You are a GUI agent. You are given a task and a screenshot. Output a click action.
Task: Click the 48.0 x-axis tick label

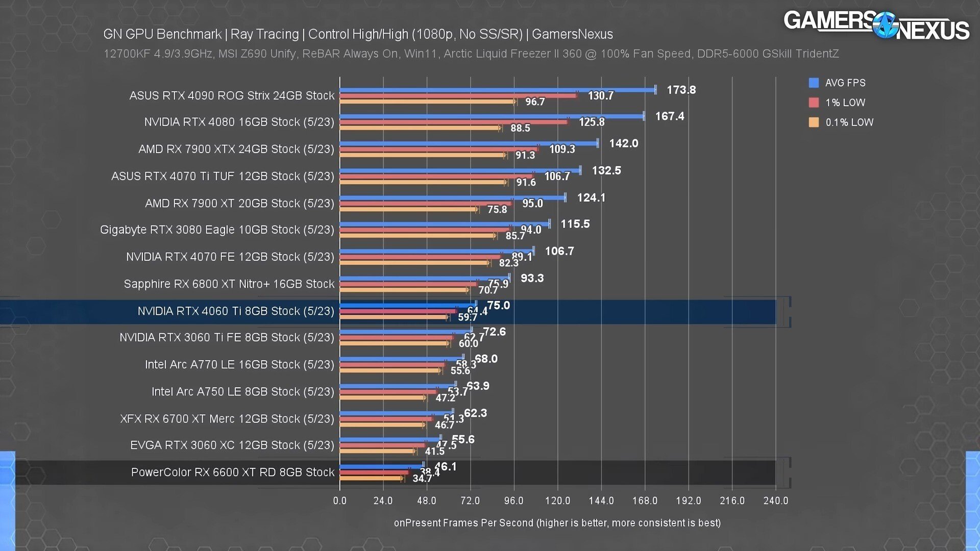[427, 500]
